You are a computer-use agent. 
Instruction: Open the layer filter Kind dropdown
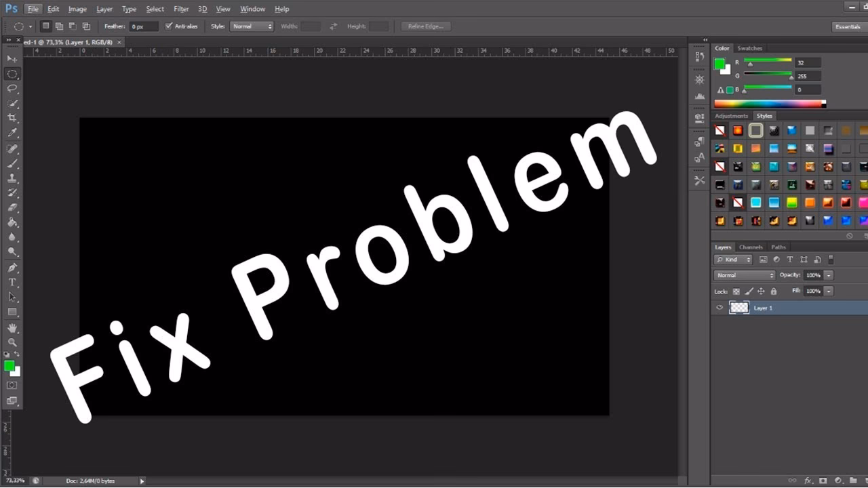(732, 260)
